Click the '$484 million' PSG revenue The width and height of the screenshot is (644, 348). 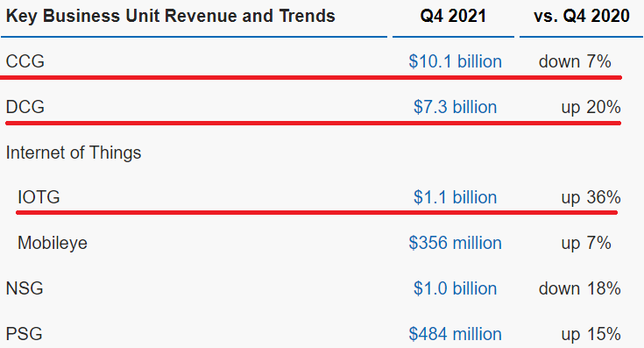[455, 334]
